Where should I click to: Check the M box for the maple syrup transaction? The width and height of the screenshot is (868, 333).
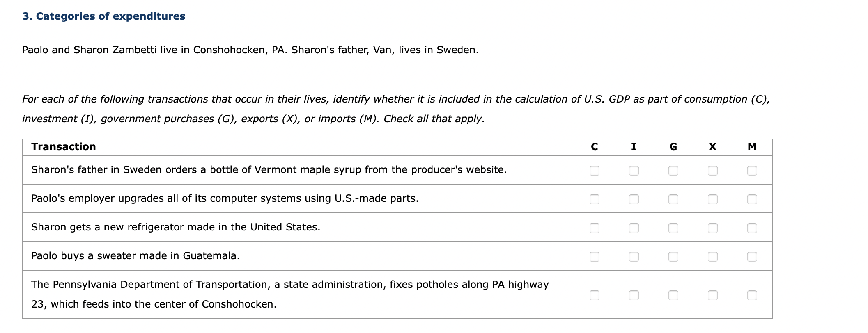point(752,171)
